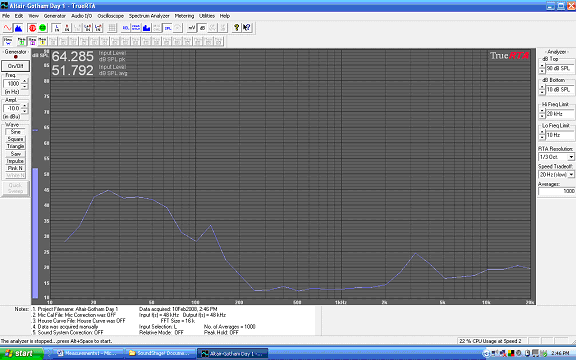The image size is (576, 360).
Task: Click the Windows start button
Action: tap(21, 354)
